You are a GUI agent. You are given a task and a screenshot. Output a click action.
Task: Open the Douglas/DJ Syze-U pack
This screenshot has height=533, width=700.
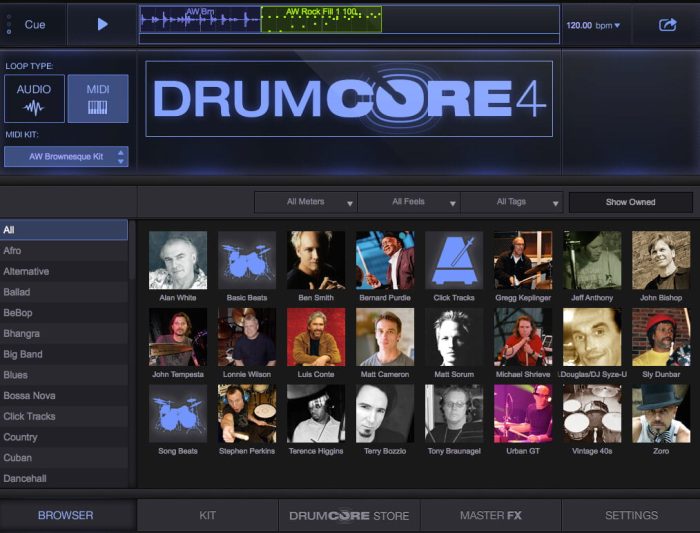(592, 337)
